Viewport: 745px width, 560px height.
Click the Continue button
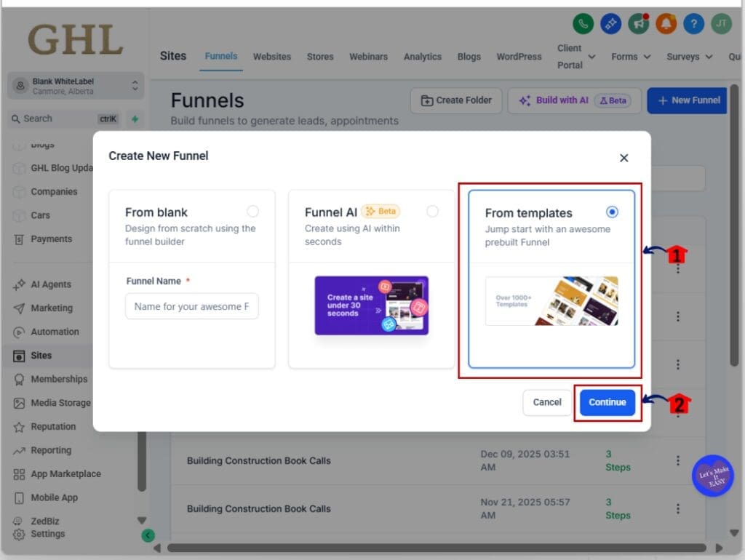(607, 402)
